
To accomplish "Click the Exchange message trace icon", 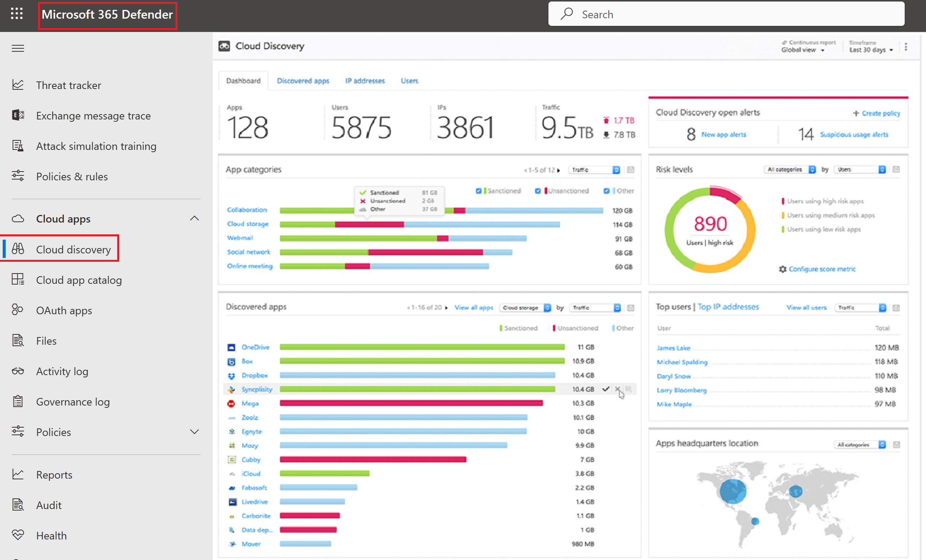I will (x=18, y=115).
